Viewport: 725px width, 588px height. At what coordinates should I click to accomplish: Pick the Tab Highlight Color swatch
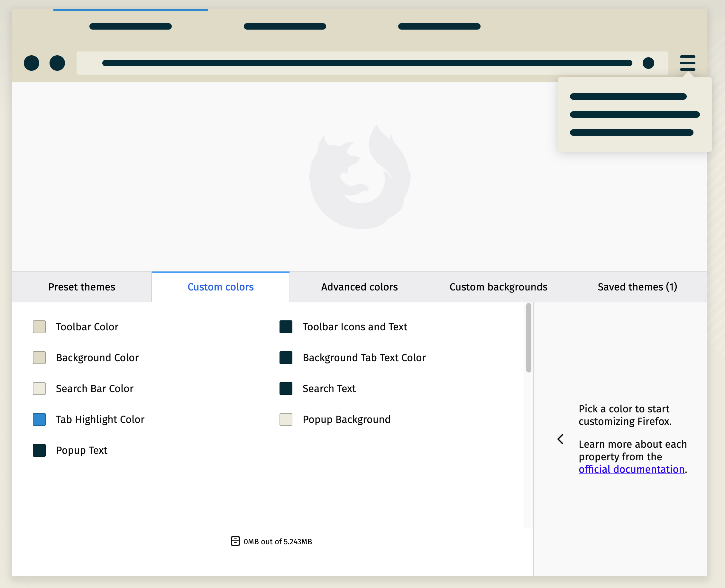tap(39, 419)
